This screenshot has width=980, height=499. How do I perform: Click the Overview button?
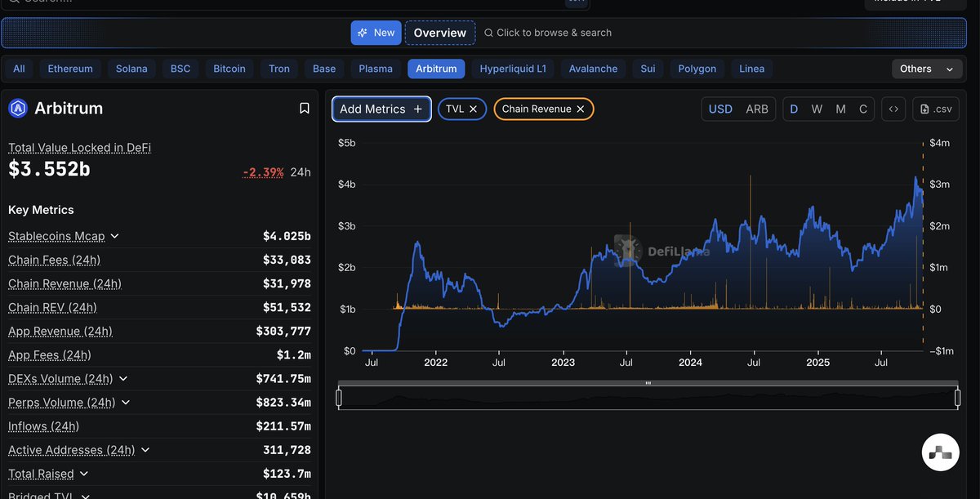(439, 33)
